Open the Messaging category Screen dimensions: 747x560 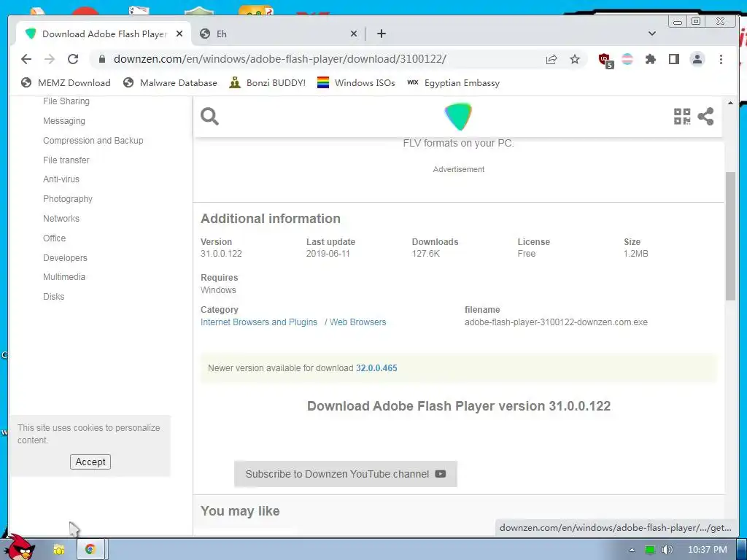click(64, 121)
